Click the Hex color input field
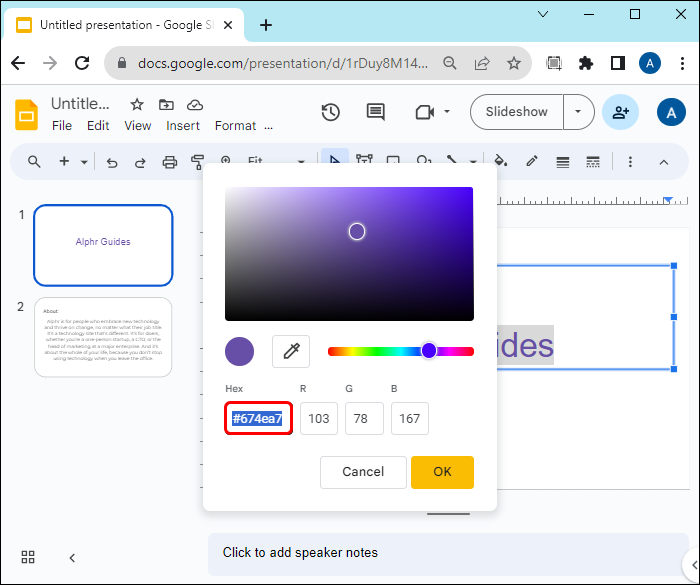Viewport: 700px width, 585px height. (x=258, y=418)
